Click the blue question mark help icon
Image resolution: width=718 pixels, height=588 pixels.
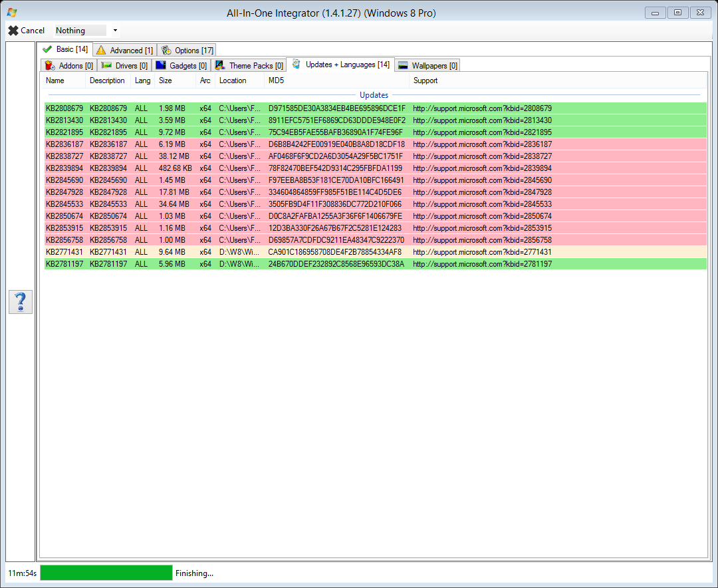coord(21,302)
